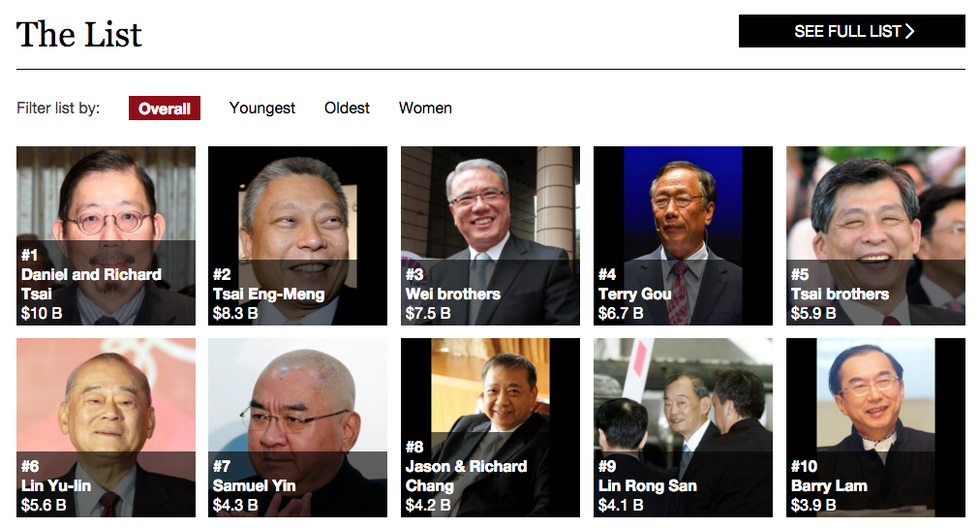The image size is (980, 528).
Task: Open the #10 Barry Lam tile
Action: 875,428
